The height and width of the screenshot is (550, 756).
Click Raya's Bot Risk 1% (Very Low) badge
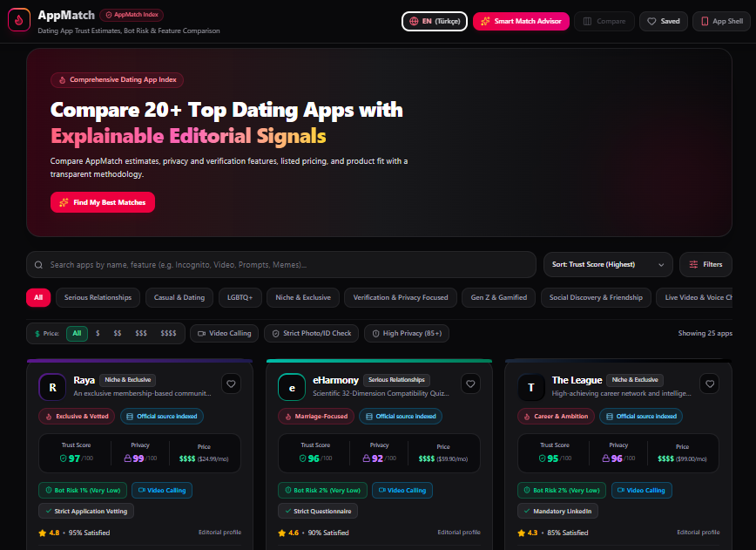point(83,490)
